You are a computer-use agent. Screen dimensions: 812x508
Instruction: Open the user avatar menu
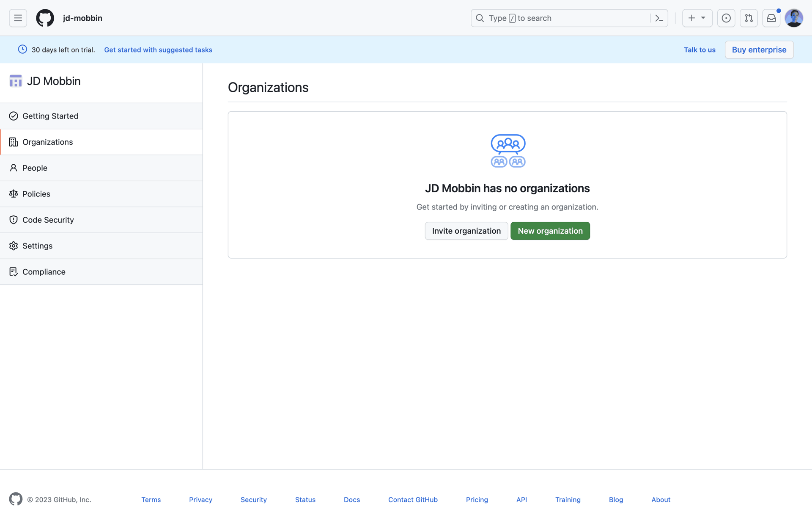click(x=794, y=18)
